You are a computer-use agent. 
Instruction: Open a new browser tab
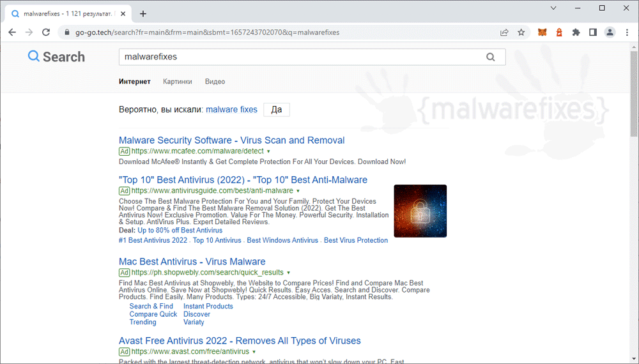click(143, 14)
